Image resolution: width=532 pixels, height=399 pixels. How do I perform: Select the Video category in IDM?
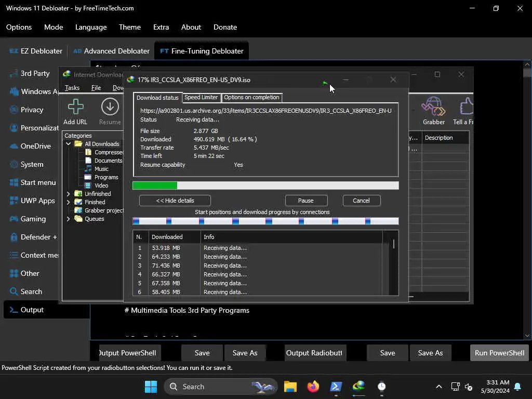[97, 185]
